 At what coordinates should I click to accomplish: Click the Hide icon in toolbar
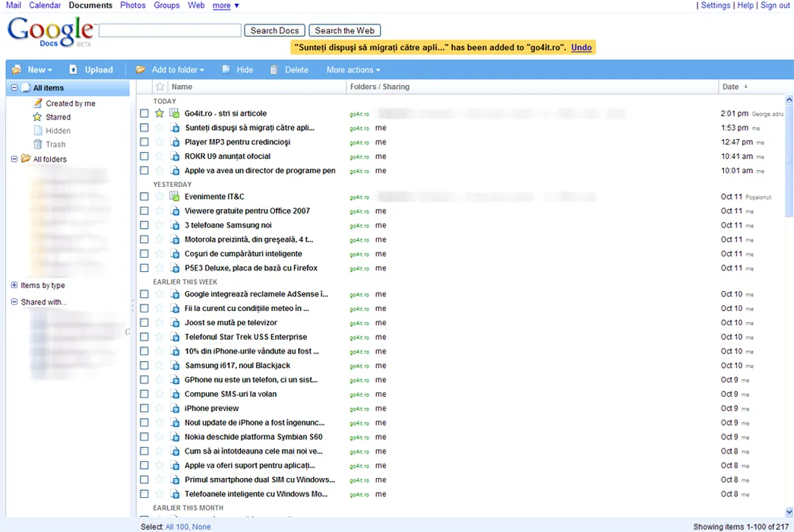(226, 69)
